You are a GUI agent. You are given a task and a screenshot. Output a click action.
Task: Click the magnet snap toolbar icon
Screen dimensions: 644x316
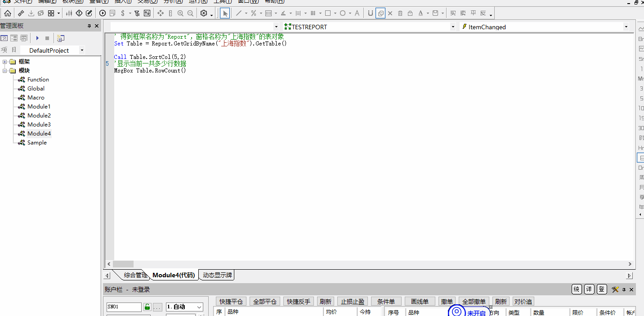(371, 14)
